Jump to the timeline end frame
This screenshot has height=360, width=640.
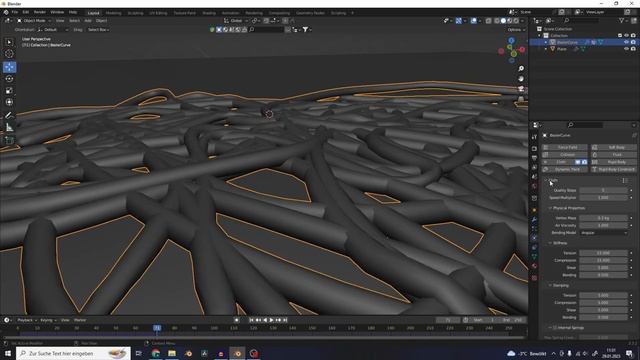(x=285, y=320)
